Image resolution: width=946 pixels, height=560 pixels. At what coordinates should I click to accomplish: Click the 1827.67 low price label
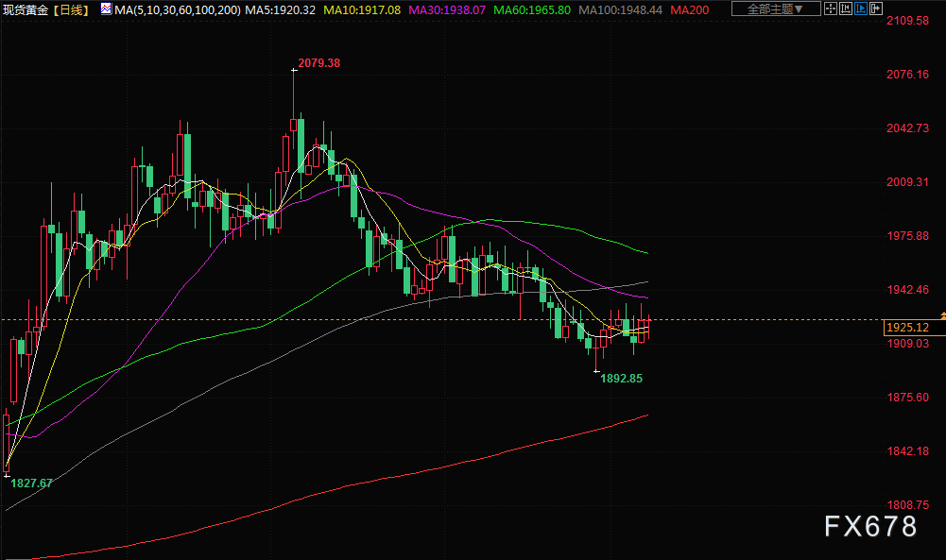pos(31,484)
